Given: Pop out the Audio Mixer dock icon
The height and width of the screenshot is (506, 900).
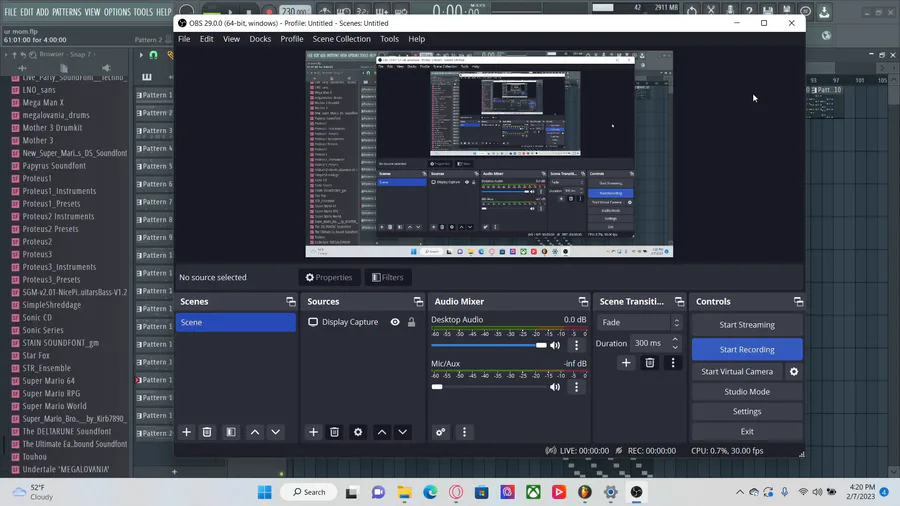Looking at the screenshot, I should point(583,302).
